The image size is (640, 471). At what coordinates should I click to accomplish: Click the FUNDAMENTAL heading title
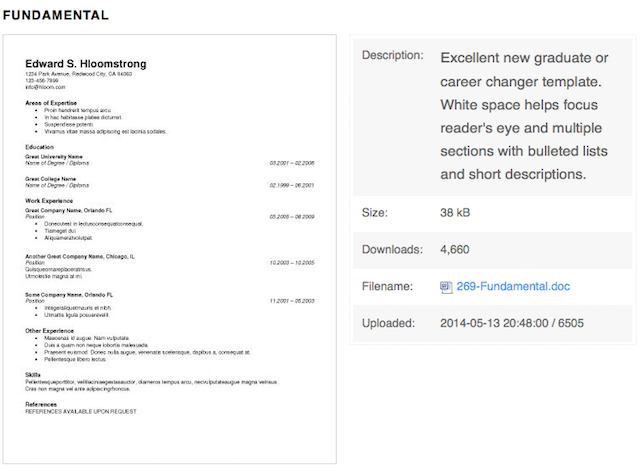click(x=56, y=15)
